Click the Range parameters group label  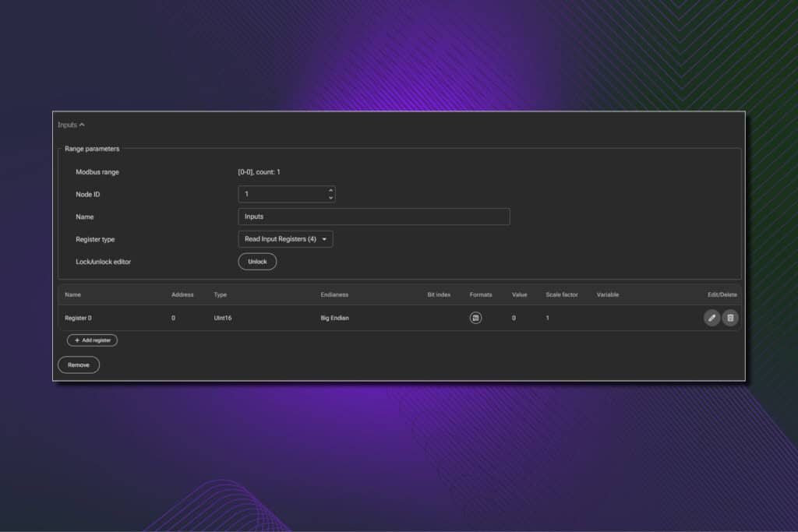92,149
